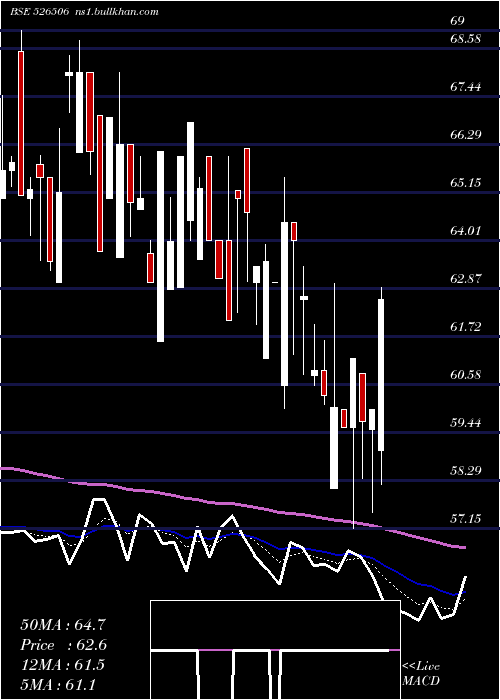Click the '5MA : 61.1' readout
Screen dimensions: 500x700
click(58, 684)
